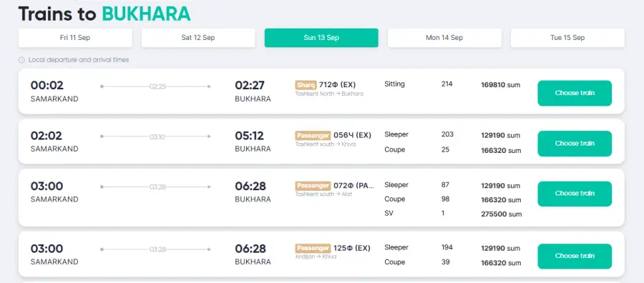The height and width of the screenshot is (283, 644).
Task: Choose train 712Ф departing 00:02
Action: [575, 93]
